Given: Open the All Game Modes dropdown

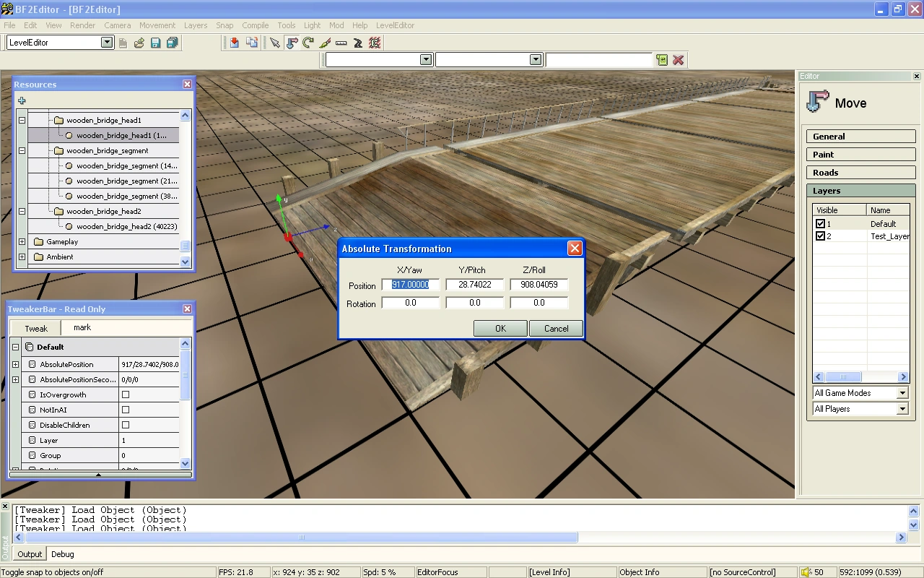Looking at the screenshot, I should (902, 393).
